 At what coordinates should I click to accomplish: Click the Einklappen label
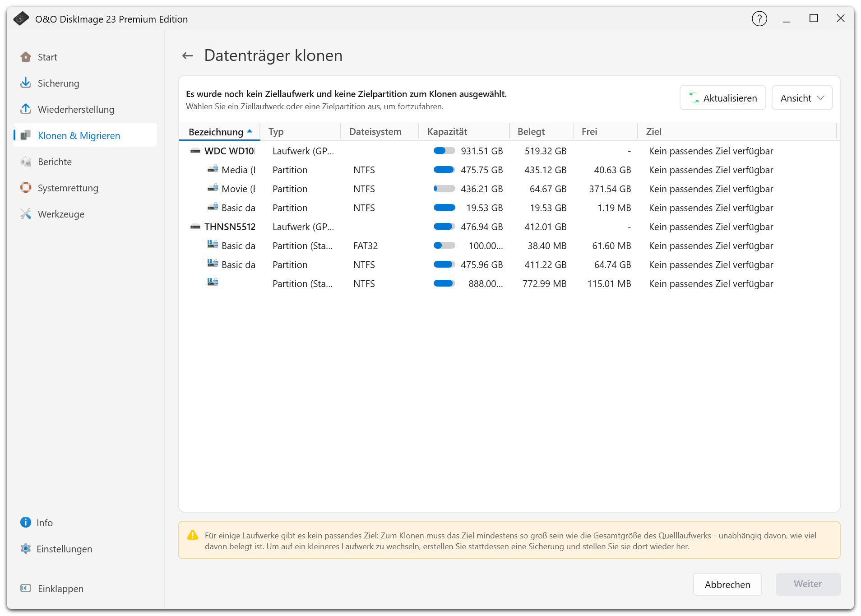tap(60, 588)
